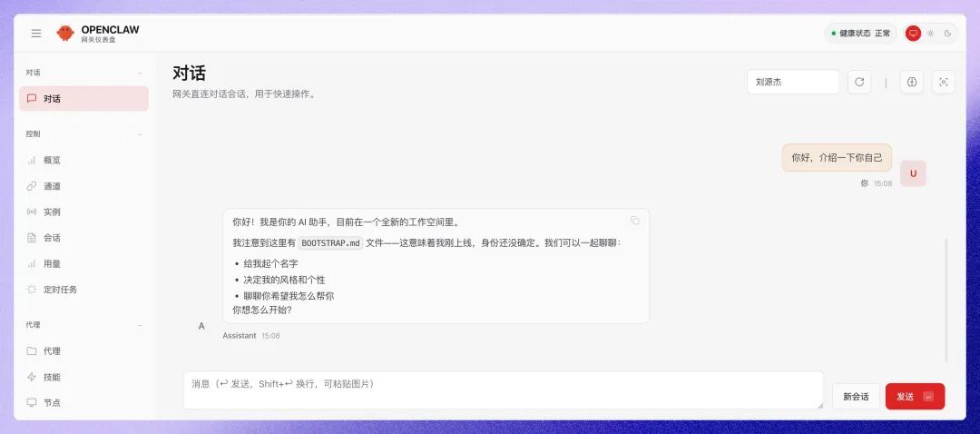Image resolution: width=980 pixels, height=434 pixels.
Task: Click the 网关仪表盘 subtitle under OPENCLAW
Action: pos(99,39)
